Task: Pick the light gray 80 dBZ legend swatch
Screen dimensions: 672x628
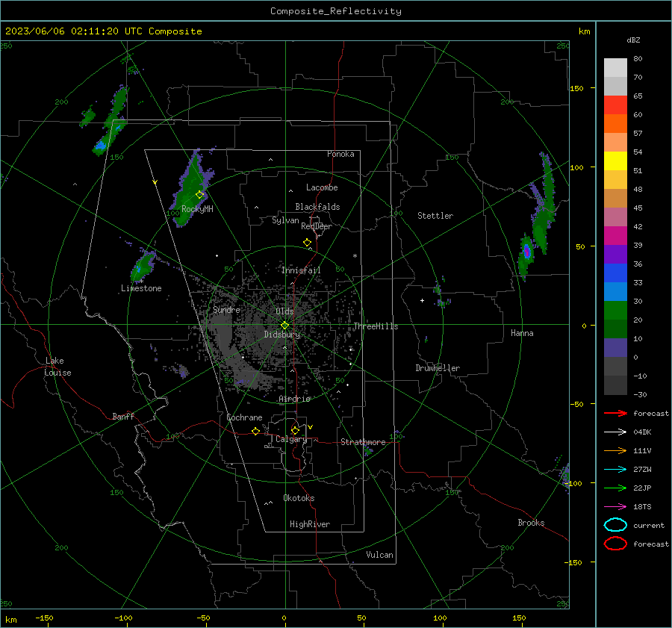Action: [615, 68]
